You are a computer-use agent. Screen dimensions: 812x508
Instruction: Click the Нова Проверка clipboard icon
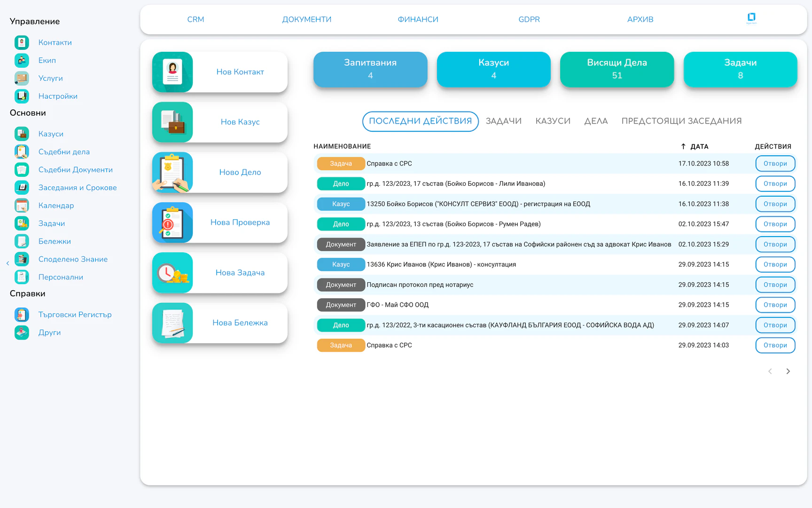tap(172, 222)
